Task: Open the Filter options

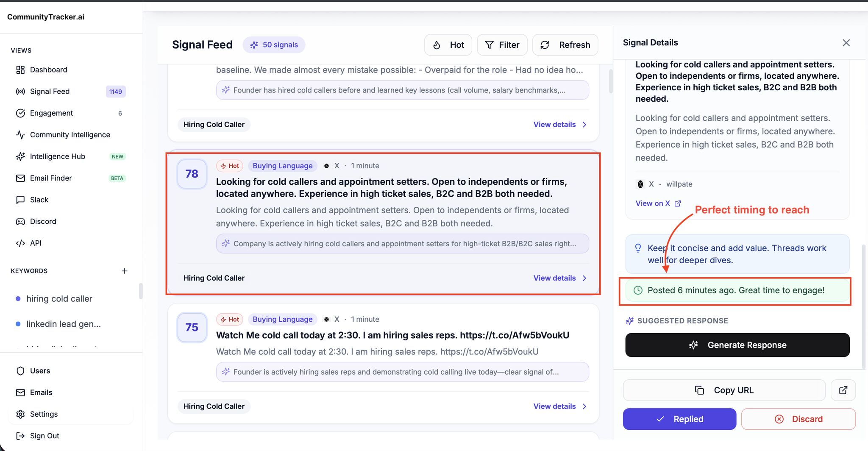Action: (502, 45)
